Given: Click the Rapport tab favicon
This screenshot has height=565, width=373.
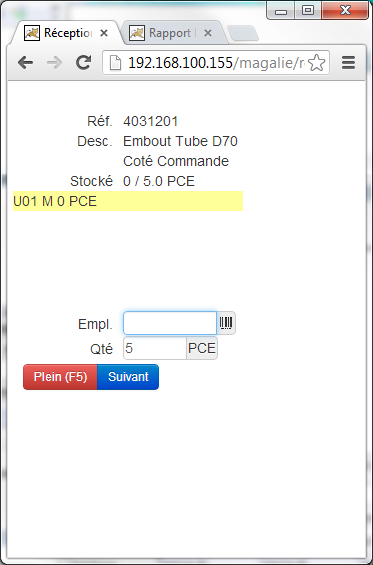Looking at the screenshot, I should coord(137,33).
